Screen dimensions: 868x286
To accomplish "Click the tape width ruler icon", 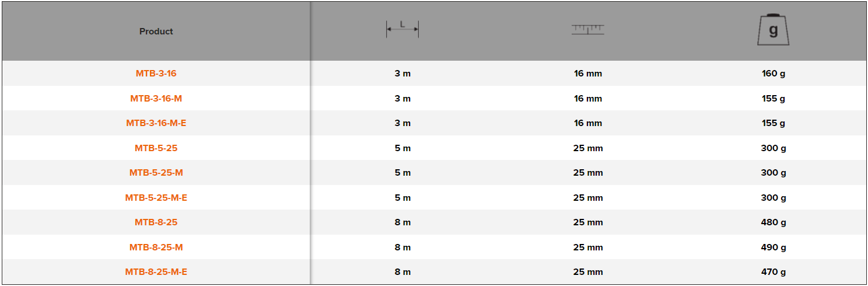I will [x=587, y=29].
